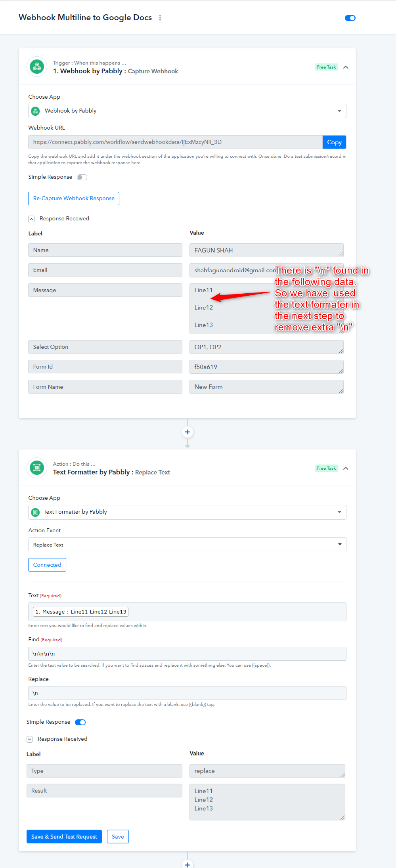Open the Webhook by Pabbly app dropdown

187,111
